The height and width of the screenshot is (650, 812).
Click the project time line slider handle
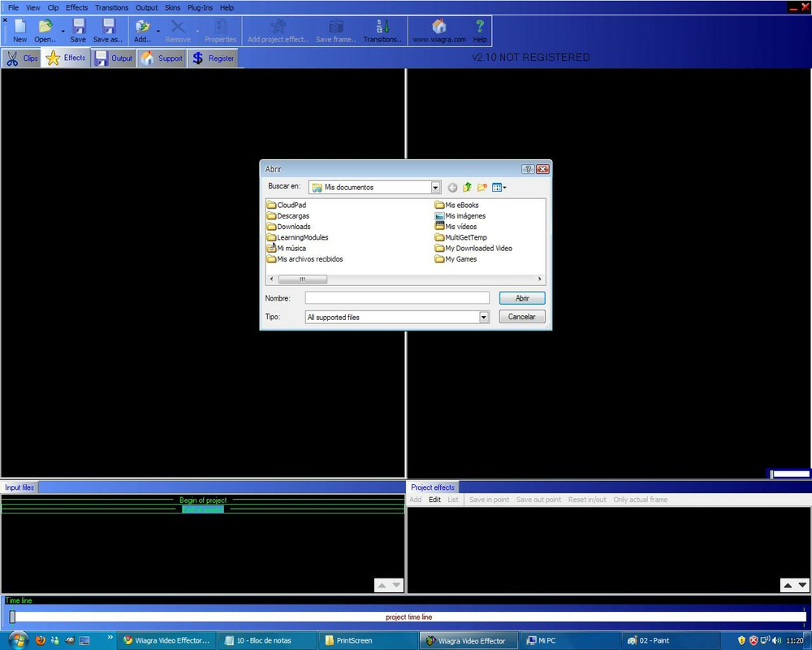point(12,617)
